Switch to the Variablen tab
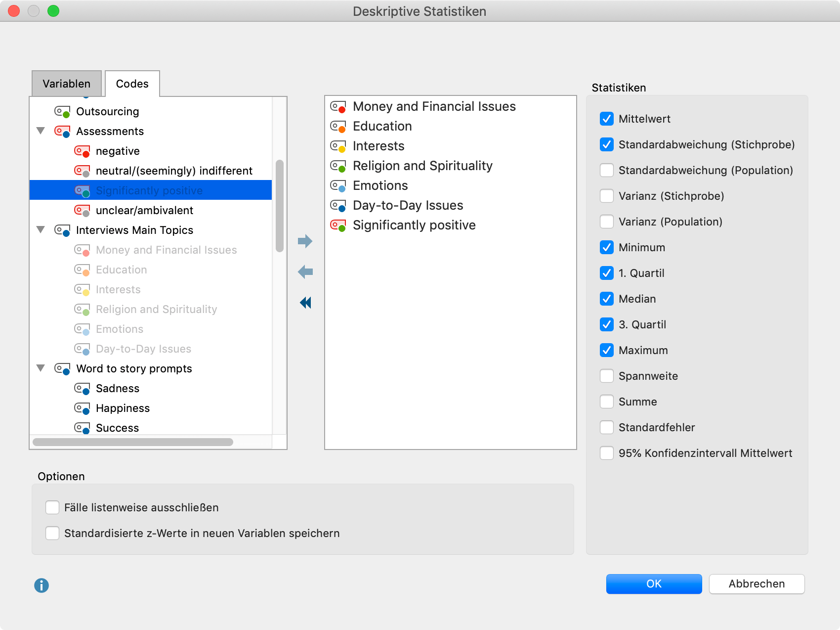840x630 pixels. tap(67, 84)
